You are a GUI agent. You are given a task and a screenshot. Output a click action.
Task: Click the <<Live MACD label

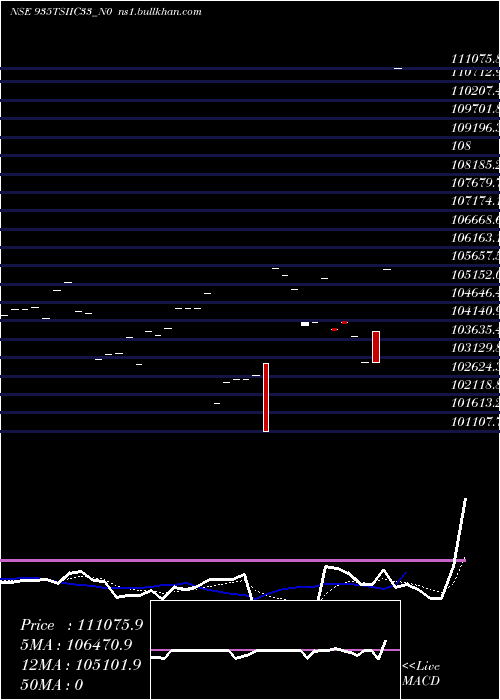[x=421, y=674]
